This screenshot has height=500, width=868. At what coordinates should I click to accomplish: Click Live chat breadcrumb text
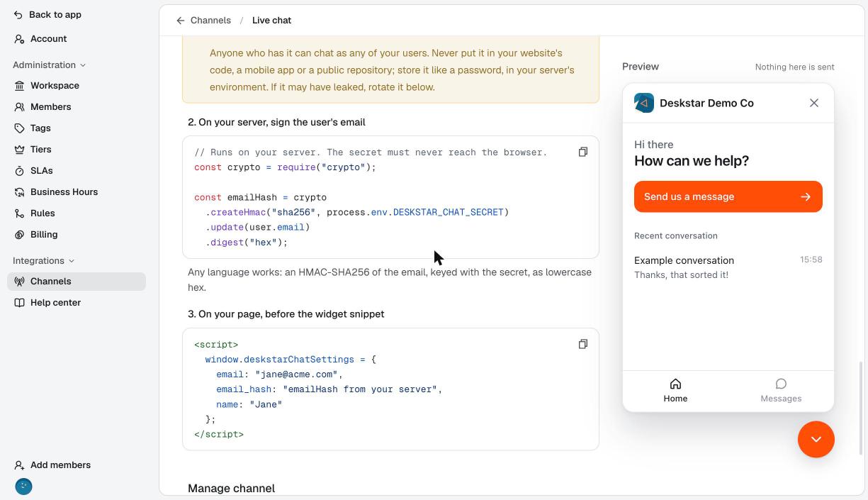coord(271,21)
